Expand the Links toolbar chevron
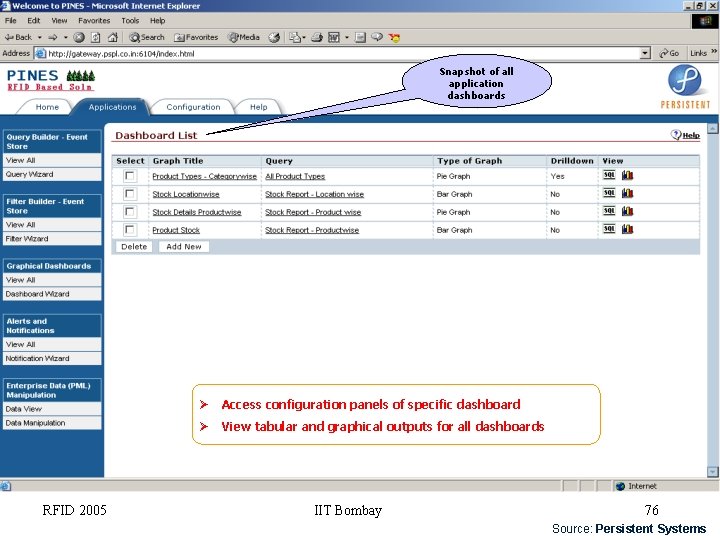The width and height of the screenshot is (720, 540). (714, 52)
